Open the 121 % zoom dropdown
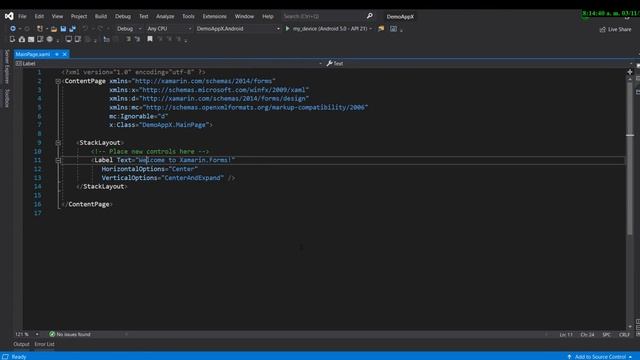The width and height of the screenshot is (640, 360). pyautogui.click(x=37, y=334)
